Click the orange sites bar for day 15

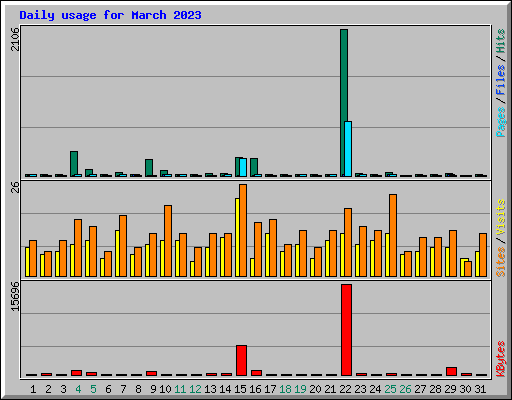click(x=243, y=230)
